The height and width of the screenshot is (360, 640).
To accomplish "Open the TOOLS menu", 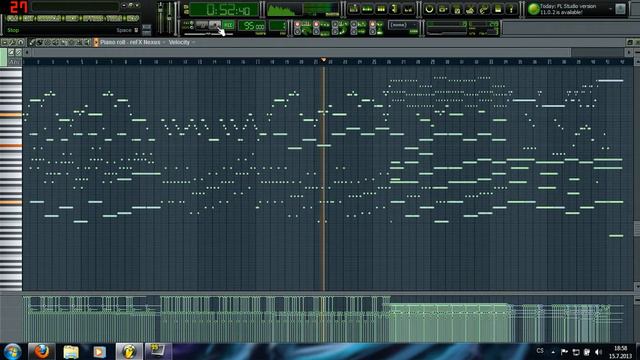I will (114, 18).
